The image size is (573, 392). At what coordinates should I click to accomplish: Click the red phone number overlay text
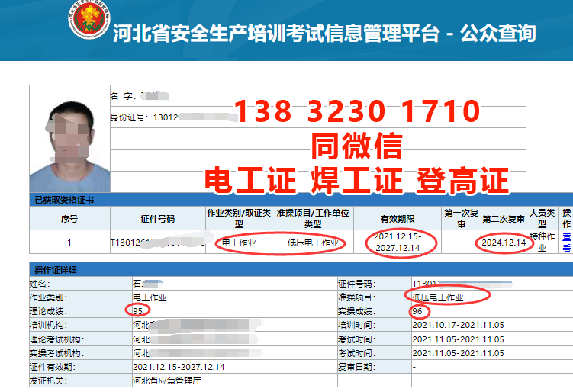click(x=356, y=112)
